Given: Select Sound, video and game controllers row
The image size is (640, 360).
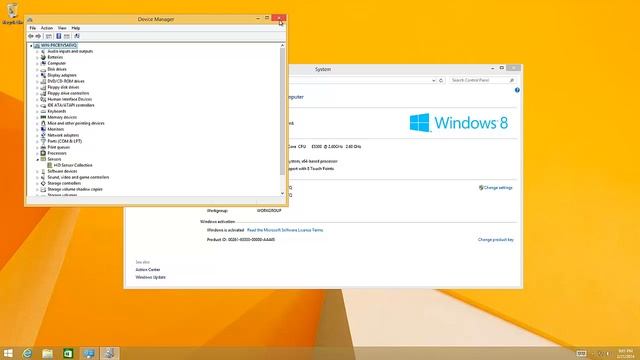Looking at the screenshot, I should (x=78, y=178).
